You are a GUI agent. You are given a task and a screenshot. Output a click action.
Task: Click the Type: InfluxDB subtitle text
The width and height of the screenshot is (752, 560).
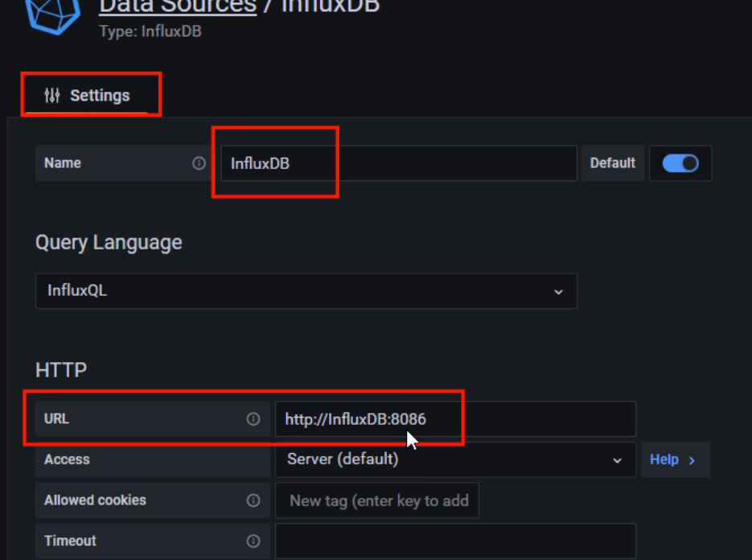click(150, 31)
